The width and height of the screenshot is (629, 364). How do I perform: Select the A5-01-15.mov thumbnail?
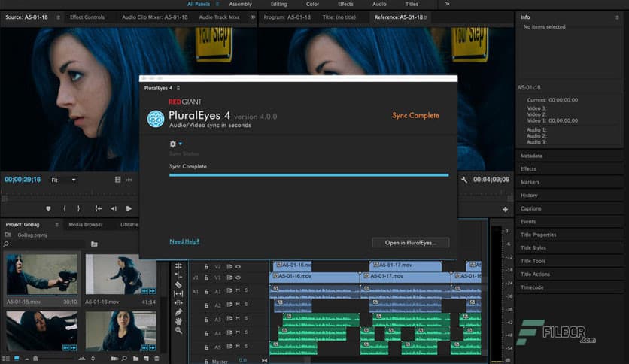[x=41, y=275]
